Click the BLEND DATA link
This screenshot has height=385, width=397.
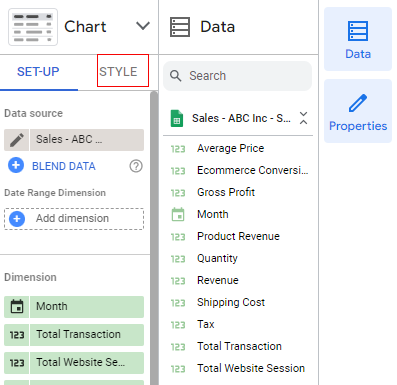coord(64,166)
